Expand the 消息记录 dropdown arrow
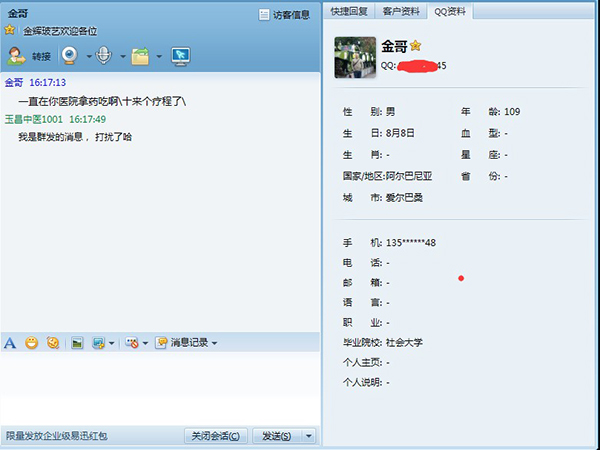 click(x=214, y=343)
